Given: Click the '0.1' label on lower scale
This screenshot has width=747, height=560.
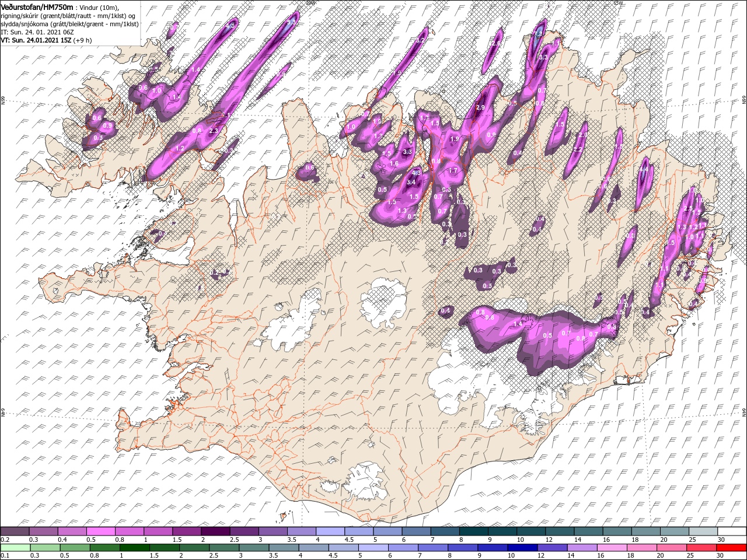Looking at the screenshot, I should (x=5, y=556).
